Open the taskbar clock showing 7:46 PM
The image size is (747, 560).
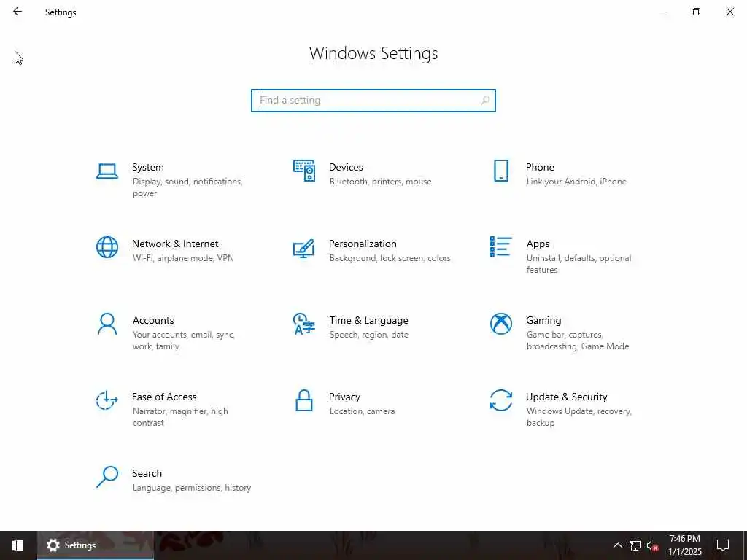click(684, 545)
